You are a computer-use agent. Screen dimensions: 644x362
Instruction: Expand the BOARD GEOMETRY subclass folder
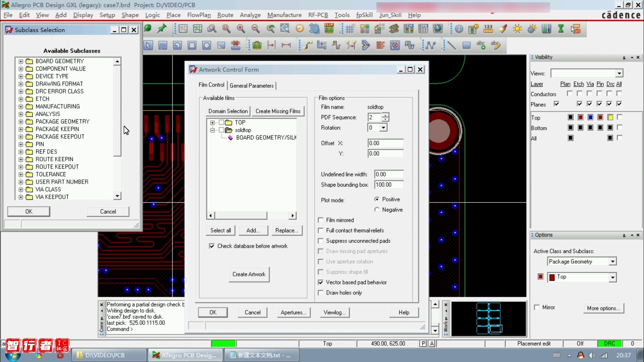coord(21,61)
